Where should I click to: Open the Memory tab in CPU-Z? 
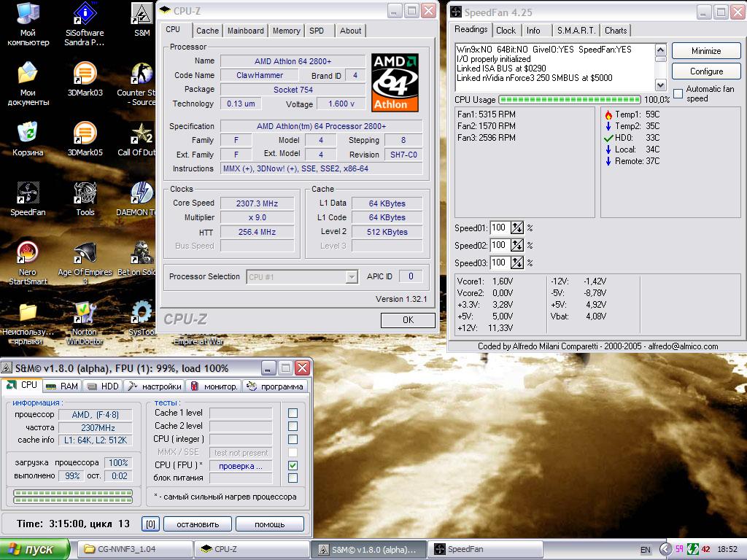click(286, 31)
